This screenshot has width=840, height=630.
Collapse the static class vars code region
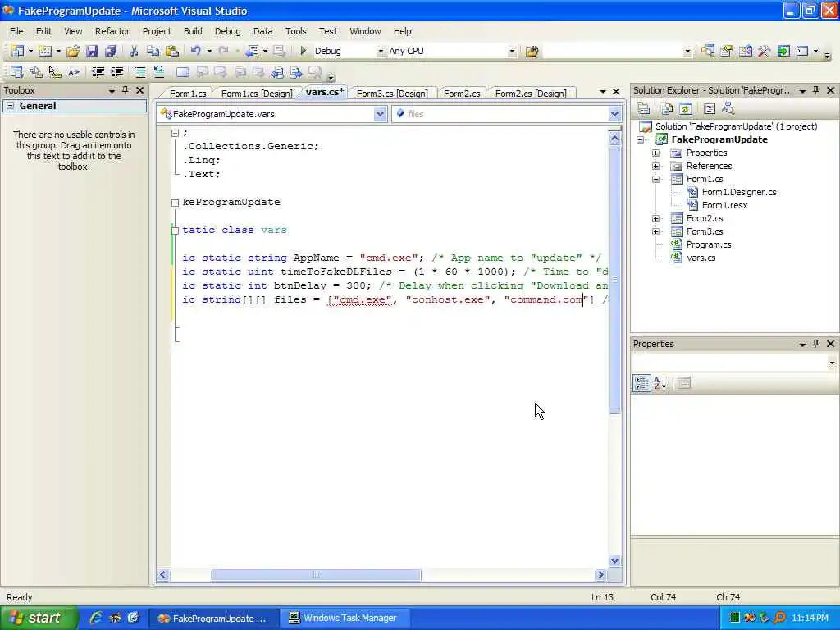tap(175, 231)
